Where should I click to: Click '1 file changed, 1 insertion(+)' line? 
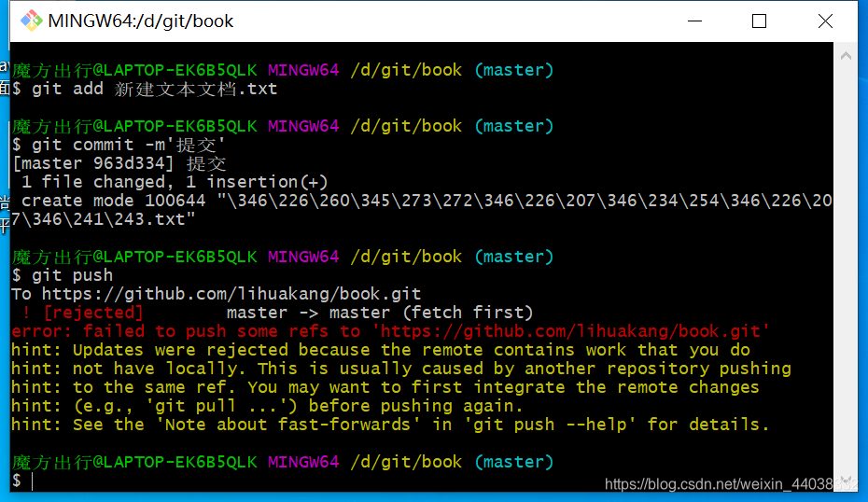click(x=175, y=182)
